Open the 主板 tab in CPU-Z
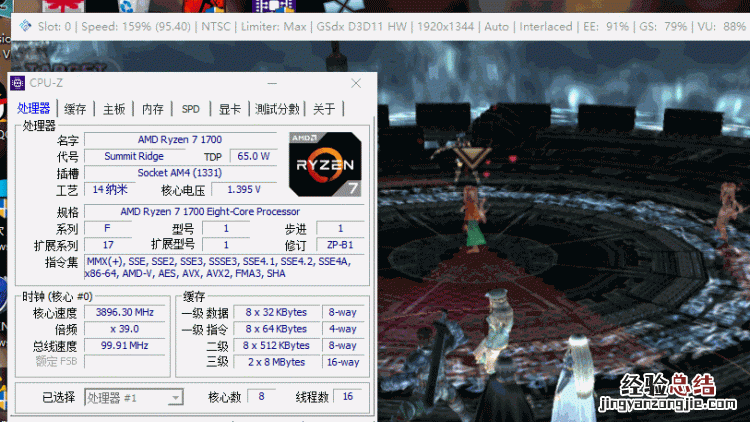750x422 pixels. [x=114, y=109]
